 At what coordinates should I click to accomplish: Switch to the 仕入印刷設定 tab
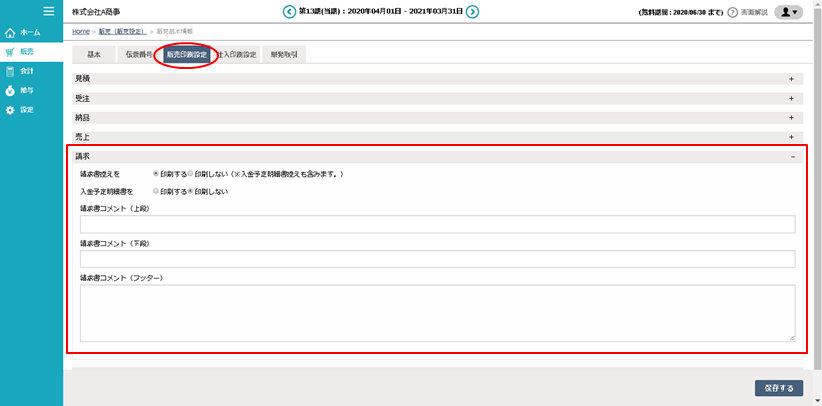click(237, 54)
